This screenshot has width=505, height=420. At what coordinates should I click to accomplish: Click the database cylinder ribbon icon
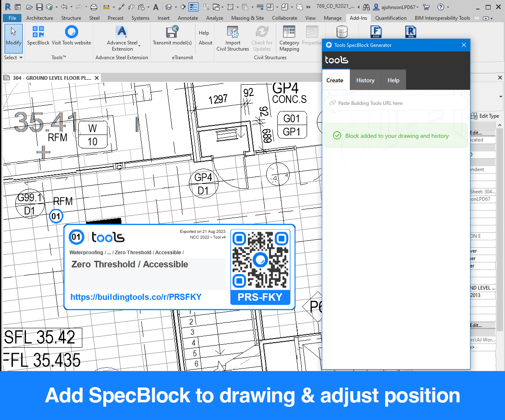342,32
